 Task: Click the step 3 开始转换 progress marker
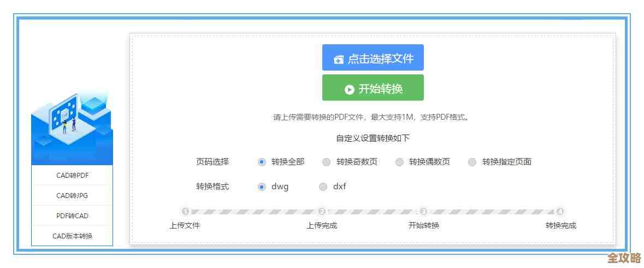423,212
